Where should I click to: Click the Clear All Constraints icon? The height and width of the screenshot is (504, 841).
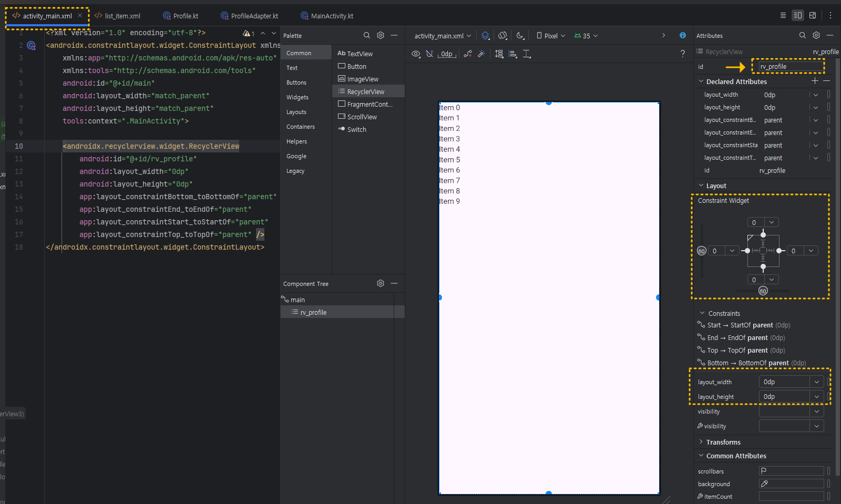[x=467, y=54]
